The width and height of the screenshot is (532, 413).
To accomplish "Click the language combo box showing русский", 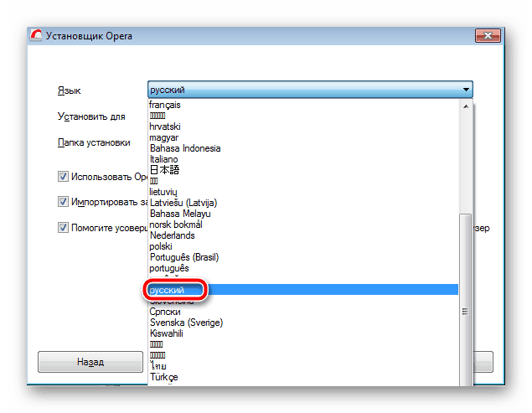I will pyautogui.click(x=310, y=90).
